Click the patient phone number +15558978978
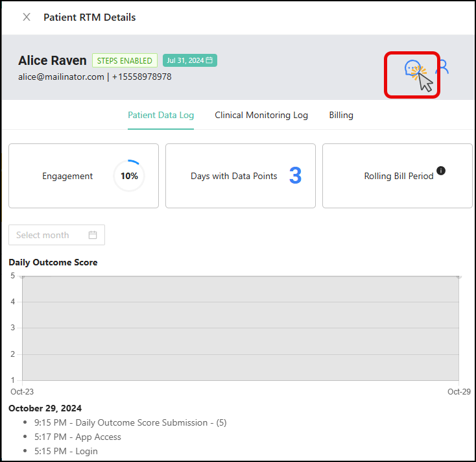476x462 pixels. pyautogui.click(x=141, y=77)
